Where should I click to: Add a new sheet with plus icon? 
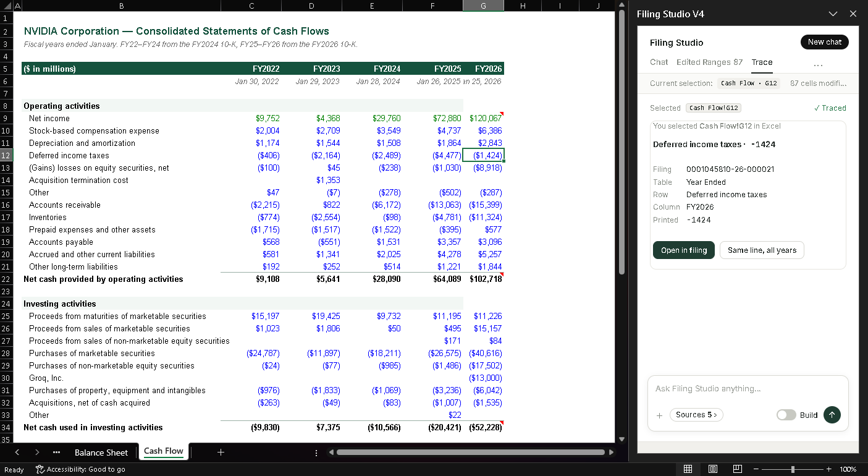click(221, 453)
